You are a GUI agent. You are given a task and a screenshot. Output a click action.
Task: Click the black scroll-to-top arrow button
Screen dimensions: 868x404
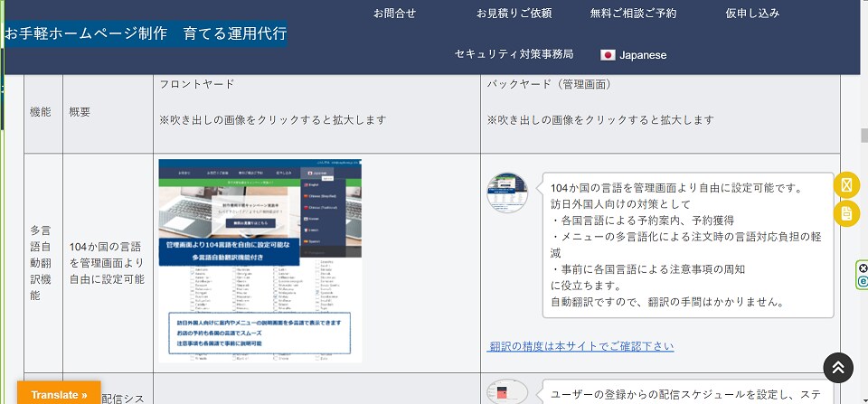pyautogui.click(x=838, y=368)
